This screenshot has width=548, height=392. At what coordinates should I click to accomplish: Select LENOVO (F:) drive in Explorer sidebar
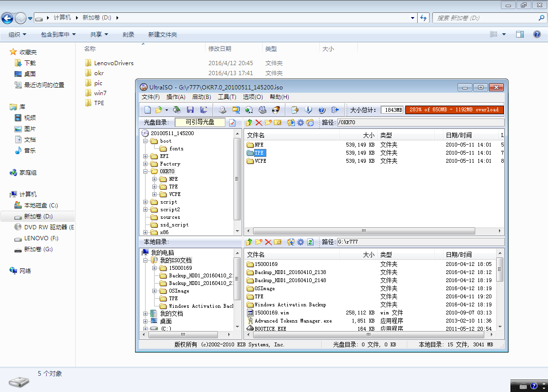point(41,238)
